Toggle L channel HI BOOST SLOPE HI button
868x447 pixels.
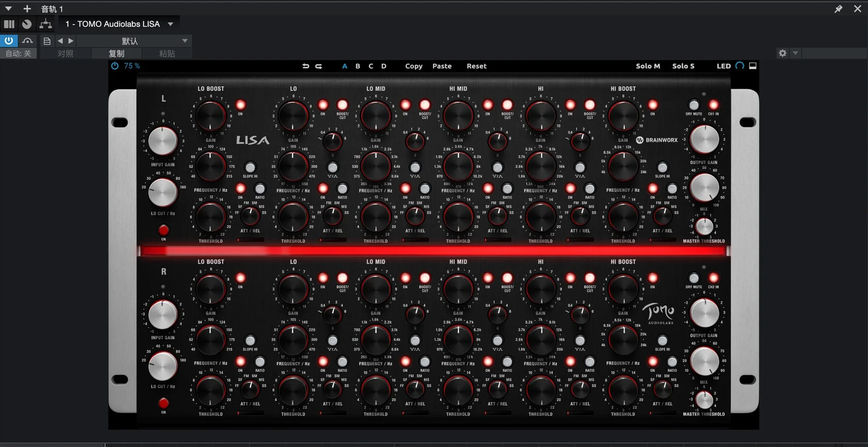coord(662,167)
